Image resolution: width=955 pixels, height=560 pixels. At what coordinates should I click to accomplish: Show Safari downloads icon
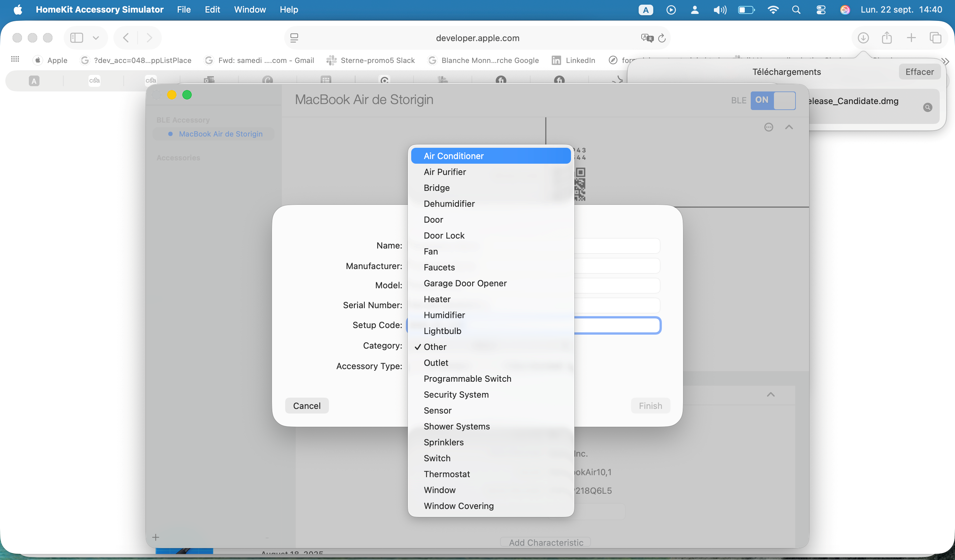(863, 38)
